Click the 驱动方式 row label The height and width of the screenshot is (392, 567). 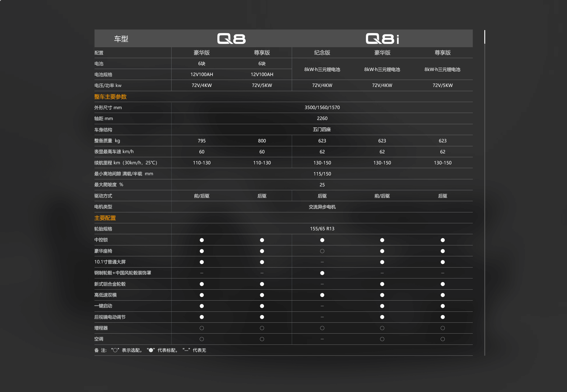(103, 196)
